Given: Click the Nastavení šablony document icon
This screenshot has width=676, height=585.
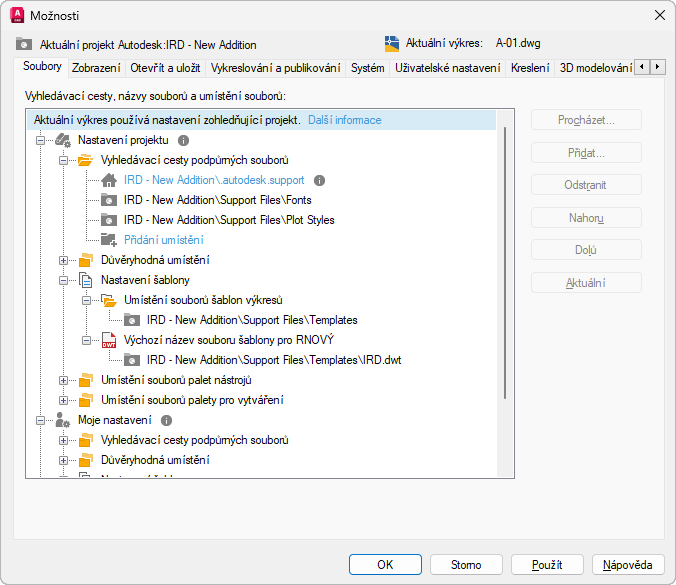Looking at the screenshot, I should point(85,280).
